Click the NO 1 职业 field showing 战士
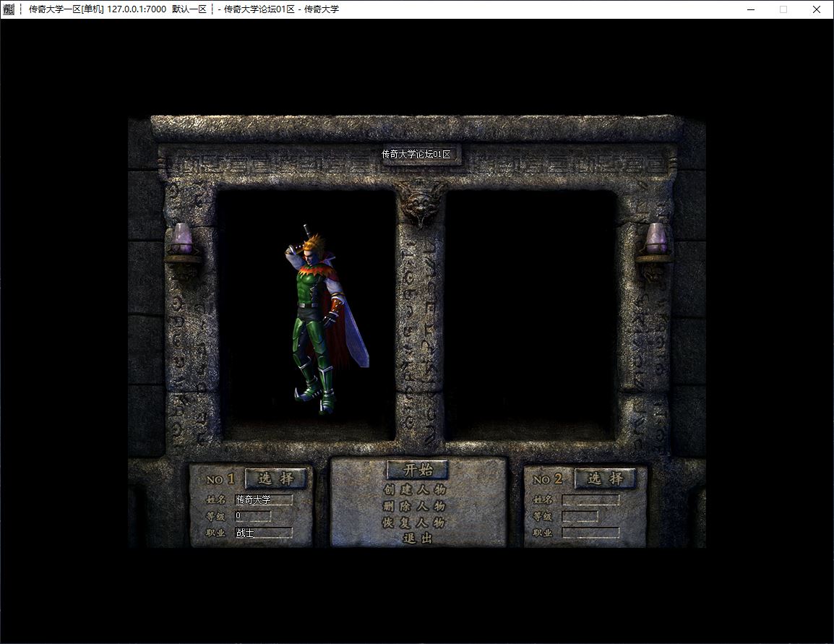The height and width of the screenshot is (644, 834). click(x=264, y=533)
